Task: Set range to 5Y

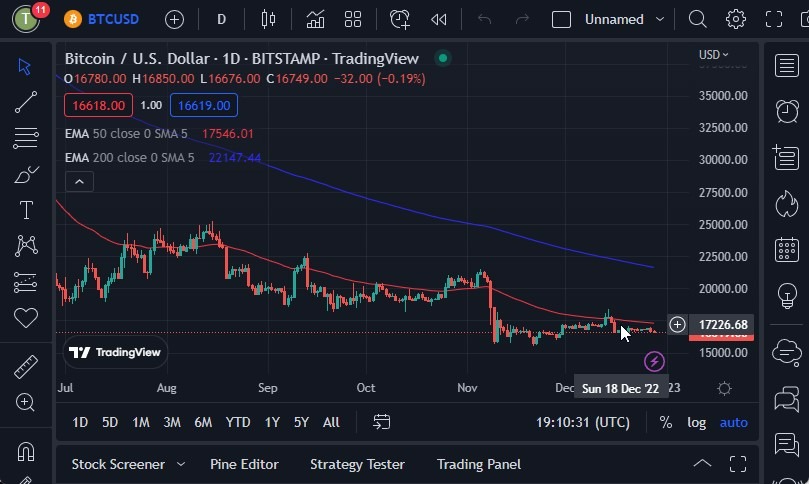Action: pyautogui.click(x=301, y=423)
